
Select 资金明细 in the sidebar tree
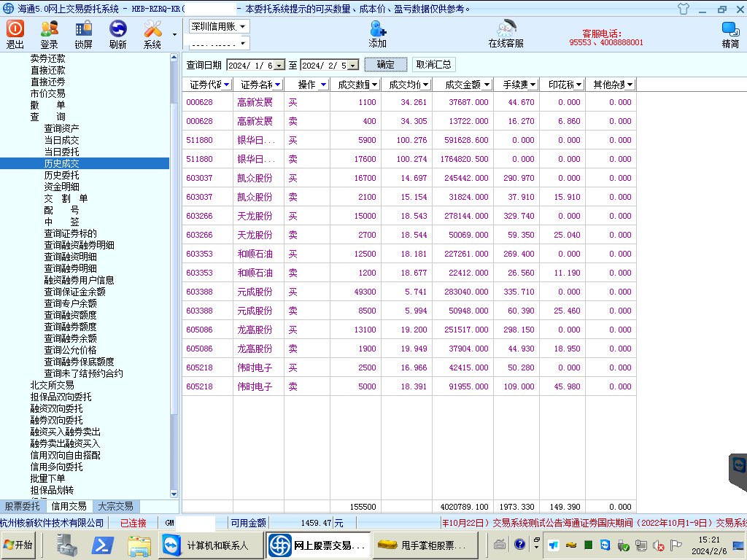click(x=61, y=187)
